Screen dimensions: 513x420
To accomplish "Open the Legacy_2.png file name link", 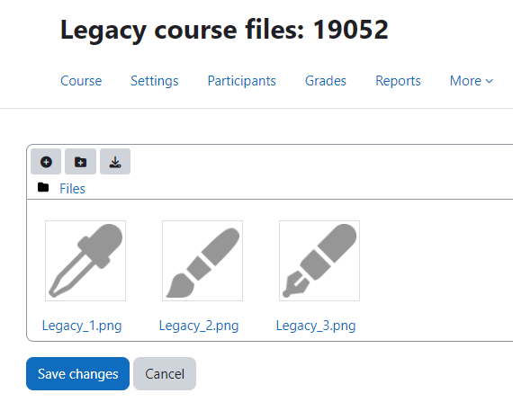I will (199, 326).
